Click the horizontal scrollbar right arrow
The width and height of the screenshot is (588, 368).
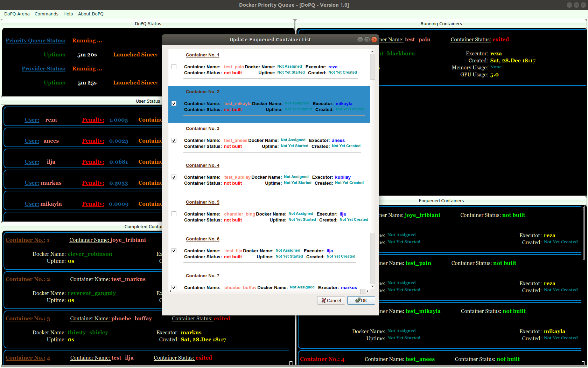(x=367, y=291)
